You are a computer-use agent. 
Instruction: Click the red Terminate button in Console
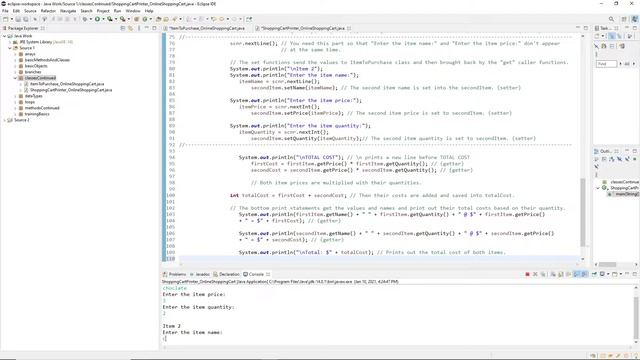pos(527,274)
